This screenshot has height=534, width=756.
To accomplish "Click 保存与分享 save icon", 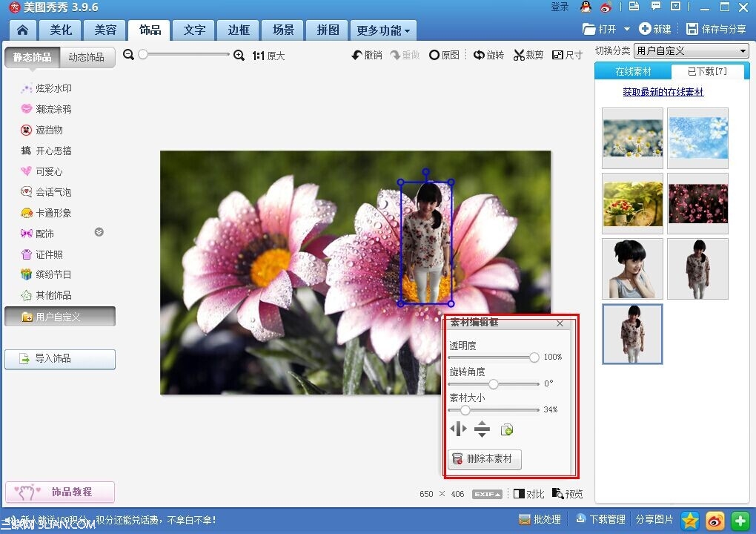I will (x=716, y=29).
